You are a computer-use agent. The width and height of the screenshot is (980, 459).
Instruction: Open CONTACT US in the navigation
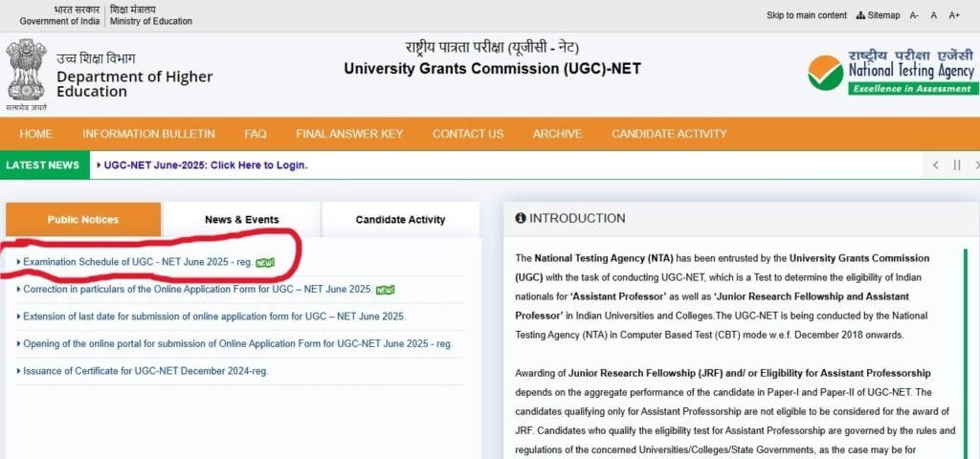[x=468, y=134]
